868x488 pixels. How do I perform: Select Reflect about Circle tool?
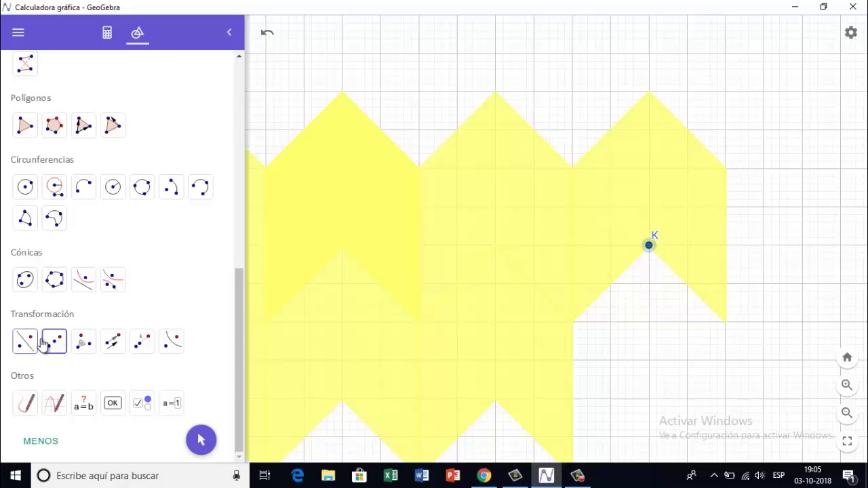pyautogui.click(x=171, y=342)
